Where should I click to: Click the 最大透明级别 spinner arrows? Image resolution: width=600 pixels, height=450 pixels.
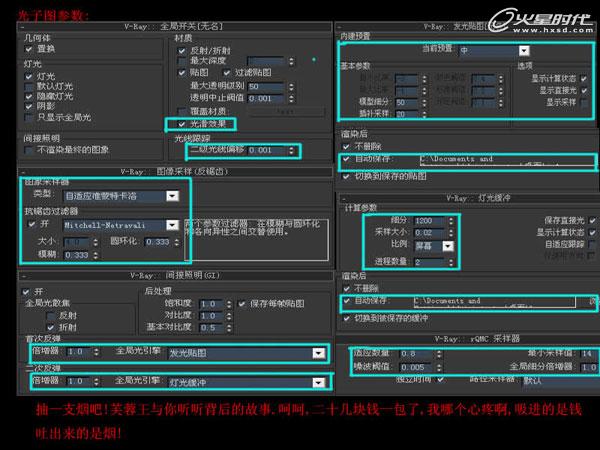click(292, 86)
